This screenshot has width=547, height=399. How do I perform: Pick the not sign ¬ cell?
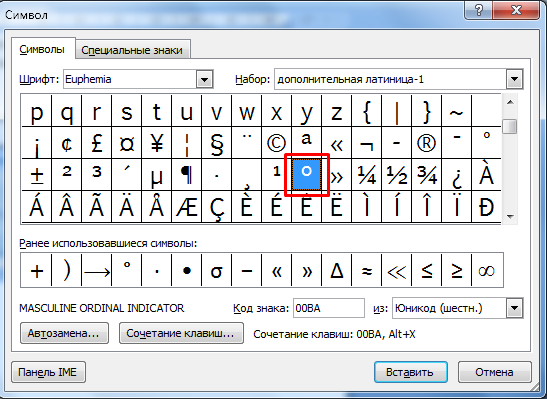366,143
